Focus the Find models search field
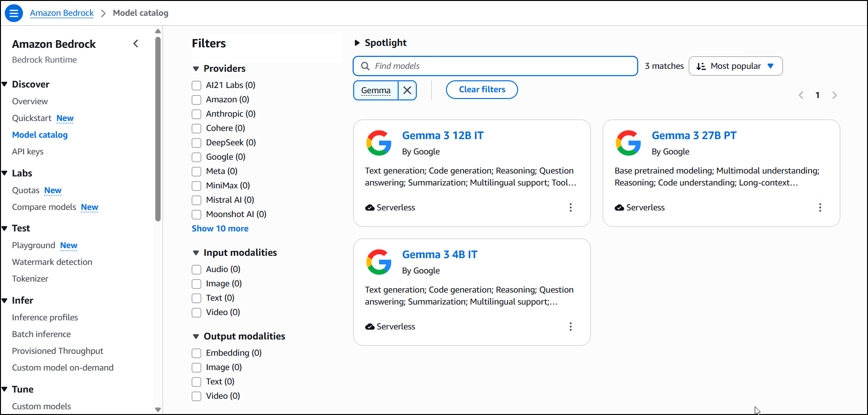The width and height of the screenshot is (868, 415). pyautogui.click(x=495, y=66)
